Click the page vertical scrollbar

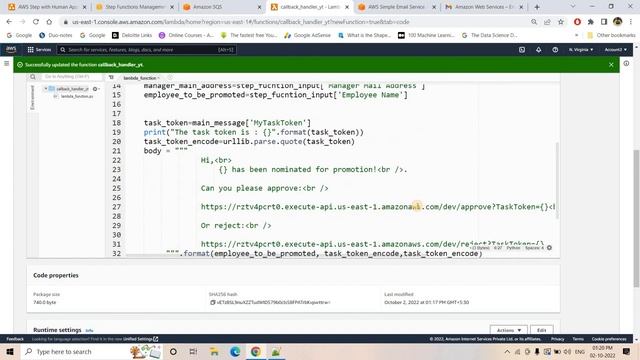[636, 218]
